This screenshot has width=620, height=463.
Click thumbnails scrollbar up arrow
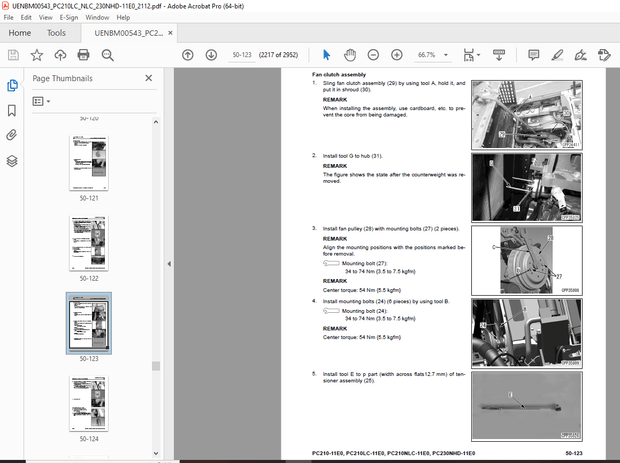point(156,122)
